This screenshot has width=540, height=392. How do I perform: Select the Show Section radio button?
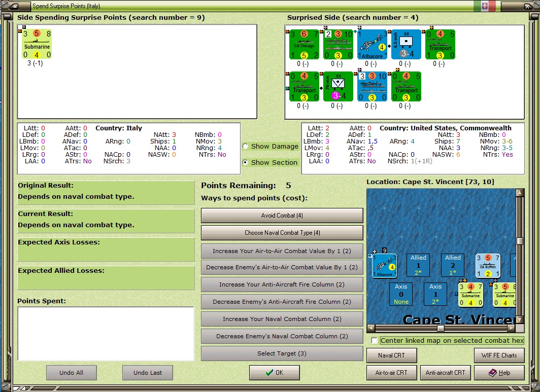pyautogui.click(x=246, y=162)
